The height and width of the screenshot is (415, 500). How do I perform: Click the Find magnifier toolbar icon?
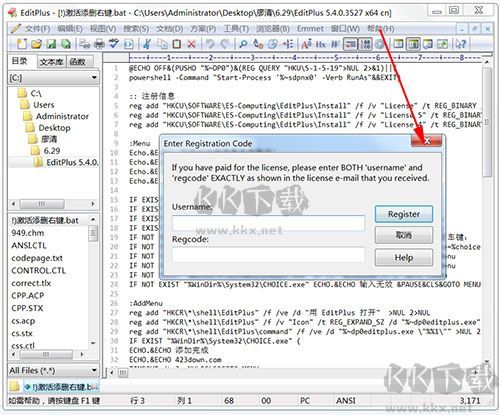[243, 44]
